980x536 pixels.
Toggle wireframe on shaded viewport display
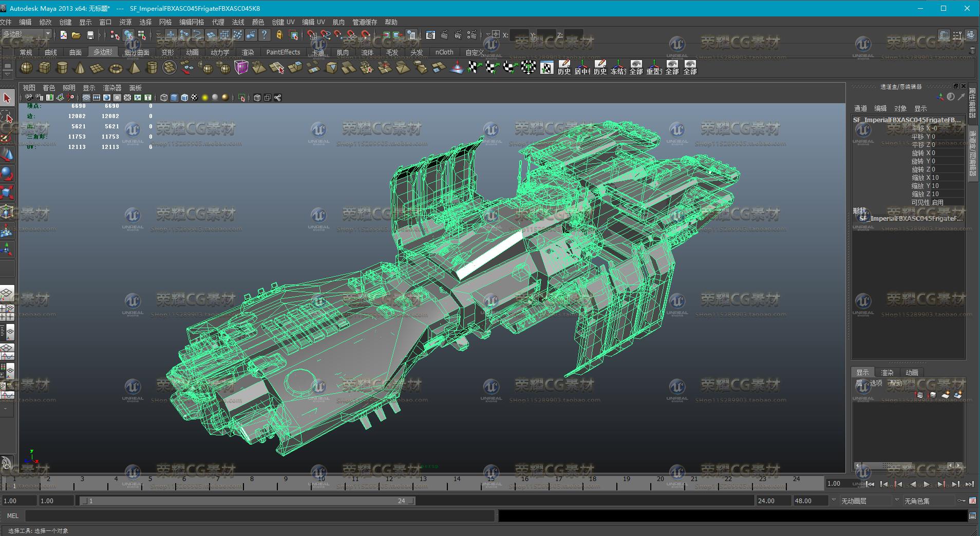[184, 98]
